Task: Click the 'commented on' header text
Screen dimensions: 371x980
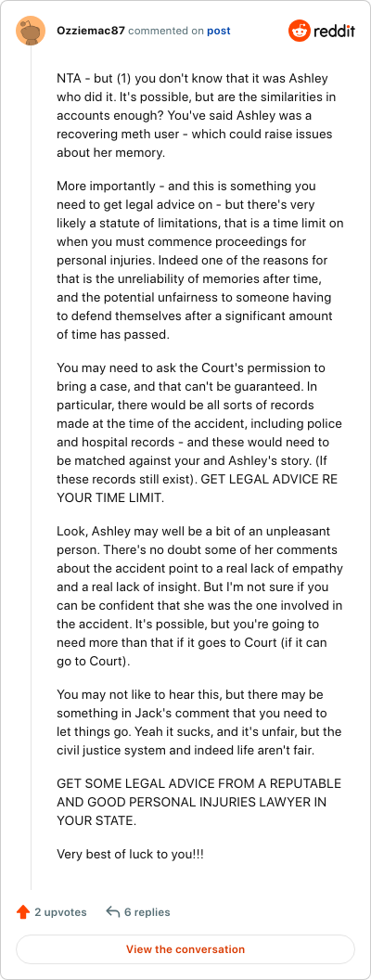Action: coord(166,31)
